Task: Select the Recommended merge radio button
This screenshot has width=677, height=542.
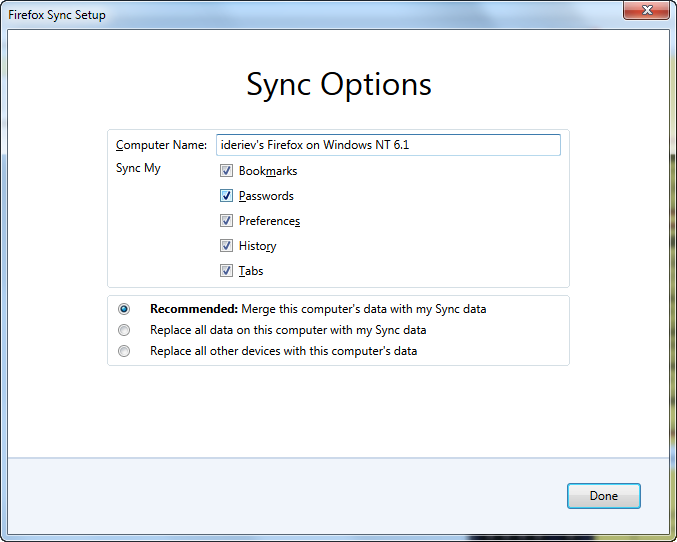Action: coord(124,309)
